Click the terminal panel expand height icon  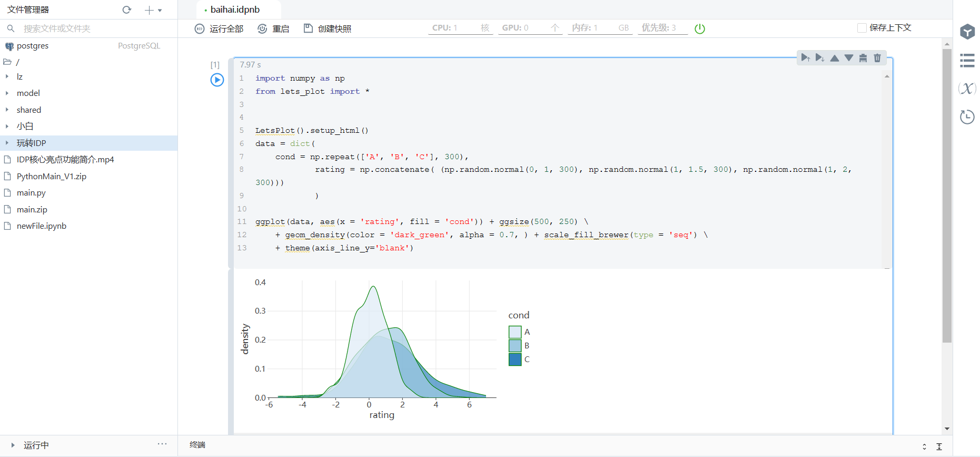939,446
